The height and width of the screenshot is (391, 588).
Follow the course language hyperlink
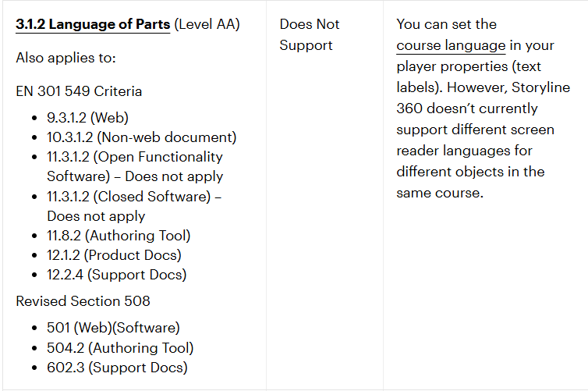[450, 45]
